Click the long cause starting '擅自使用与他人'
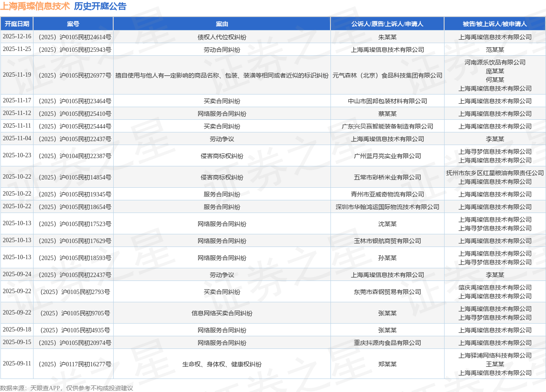Screen dimensions: 546x392 (x=222, y=75)
